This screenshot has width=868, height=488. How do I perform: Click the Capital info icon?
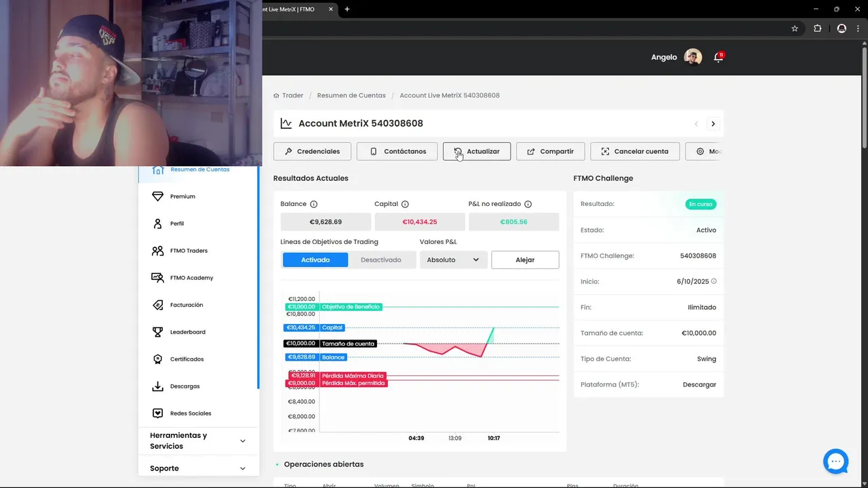click(405, 204)
